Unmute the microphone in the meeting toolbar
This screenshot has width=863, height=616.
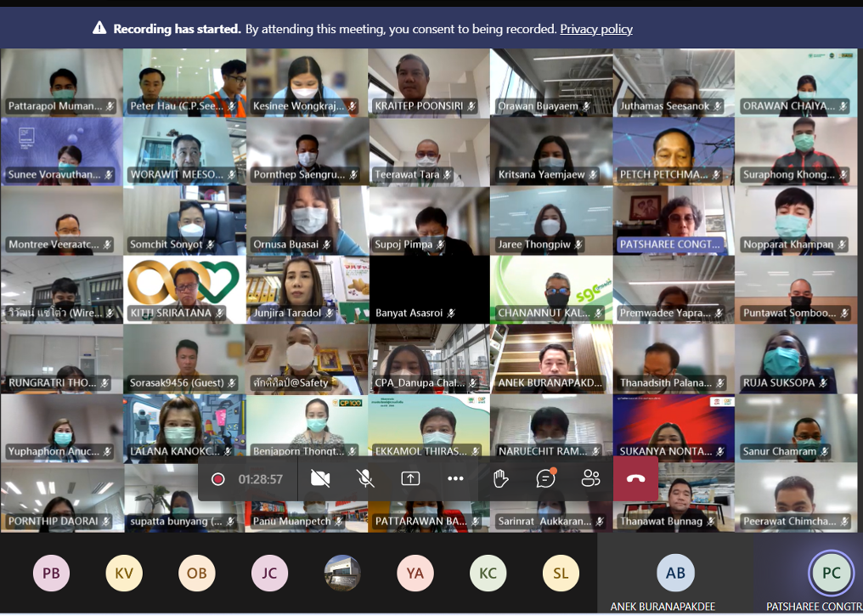pyautogui.click(x=366, y=479)
